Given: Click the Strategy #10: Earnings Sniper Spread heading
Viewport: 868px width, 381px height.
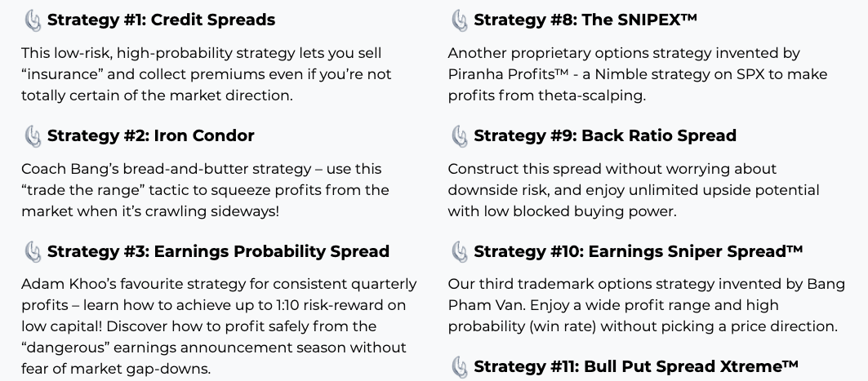Looking at the screenshot, I should (639, 251).
